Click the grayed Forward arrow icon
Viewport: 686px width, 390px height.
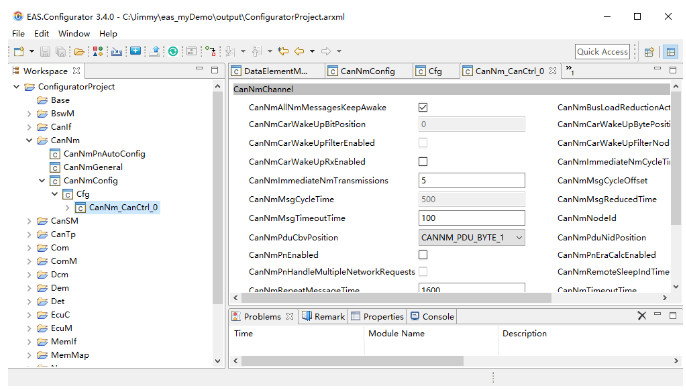coord(326,51)
